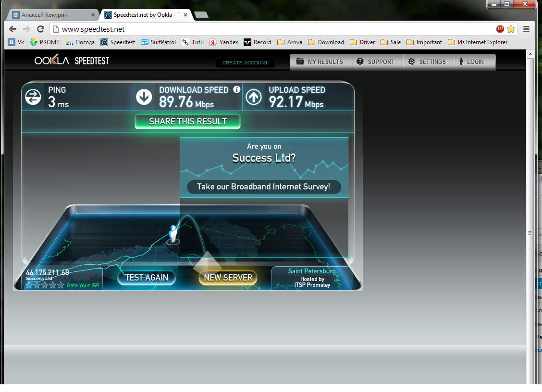542x392 pixels.
Task: Click the vertical scrollbar track
Action: [530, 221]
